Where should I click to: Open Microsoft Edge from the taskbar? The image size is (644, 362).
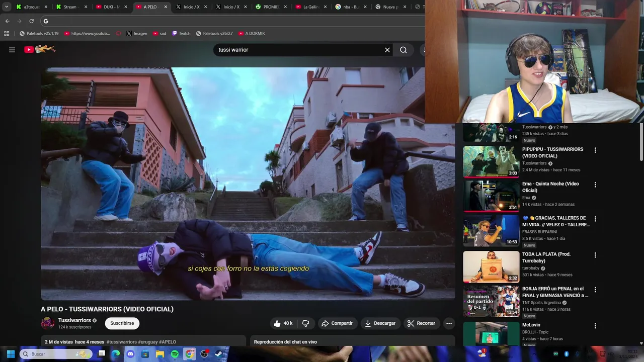tap(116, 354)
